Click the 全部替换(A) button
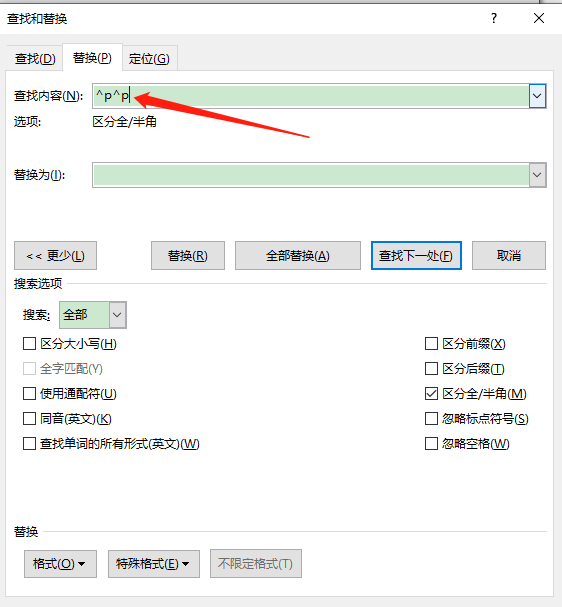562x607 pixels. pos(298,255)
